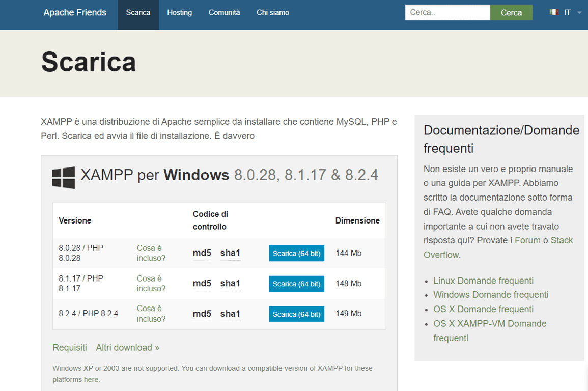This screenshot has height=391, width=588.
Task: Click Scarica (64 bit) for version 8.0.28
Action: pyautogui.click(x=296, y=253)
